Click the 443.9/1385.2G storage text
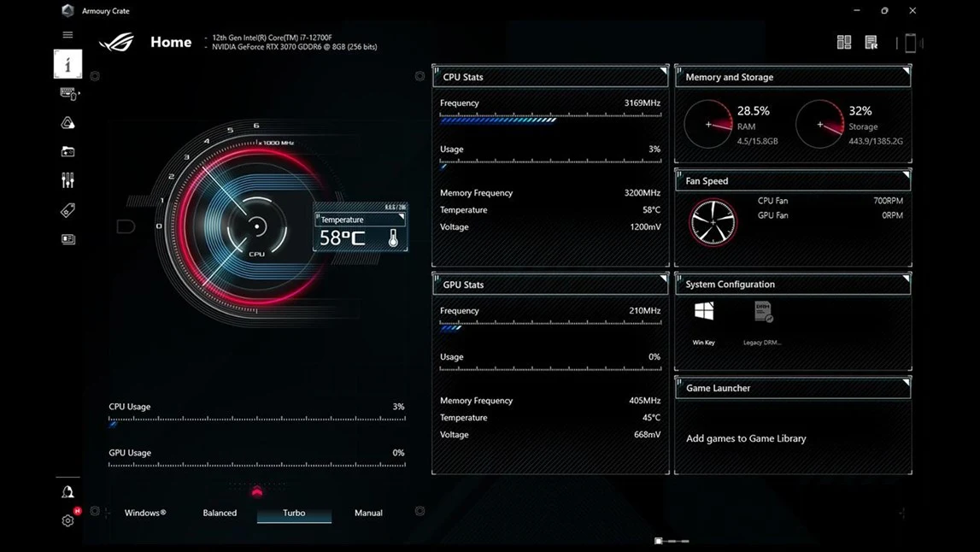The width and height of the screenshot is (980, 552). [875, 141]
